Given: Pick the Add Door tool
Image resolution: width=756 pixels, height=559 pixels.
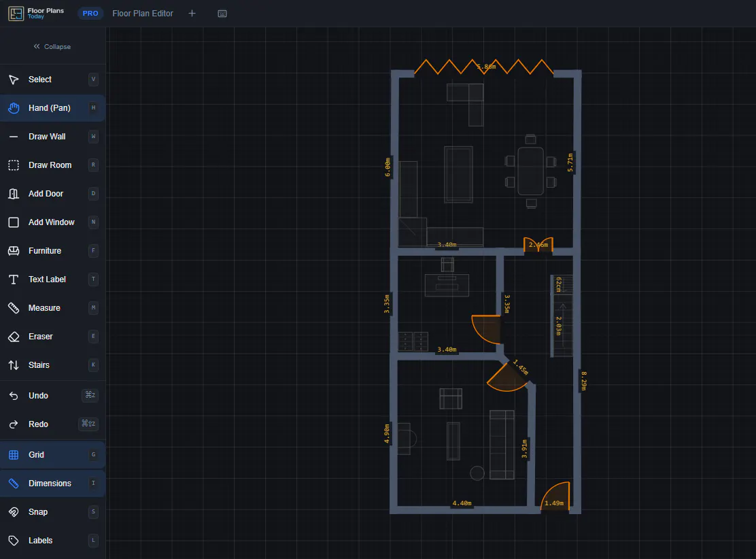Looking at the screenshot, I should pyautogui.click(x=52, y=193).
